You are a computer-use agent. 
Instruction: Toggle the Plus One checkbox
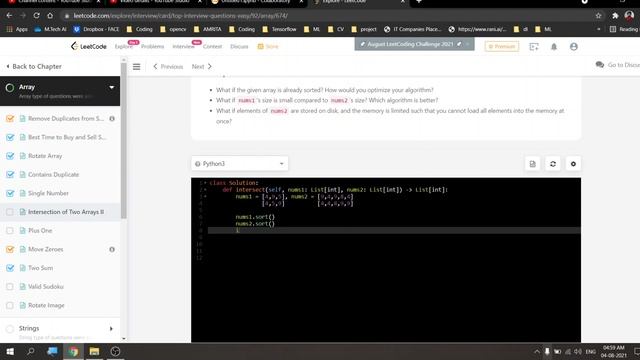pyautogui.click(x=10, y=231)
